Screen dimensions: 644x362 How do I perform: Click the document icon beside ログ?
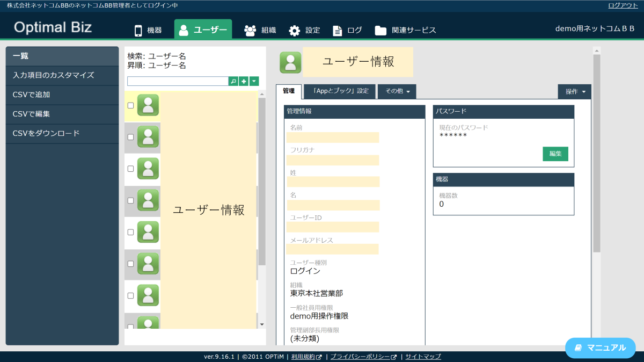tap(338, 31)
